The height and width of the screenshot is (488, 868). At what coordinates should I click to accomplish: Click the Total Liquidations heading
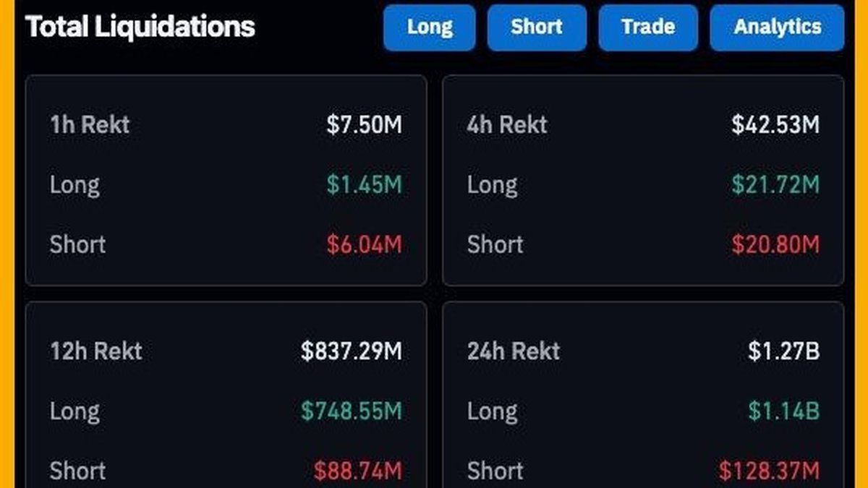click(139, 27)
